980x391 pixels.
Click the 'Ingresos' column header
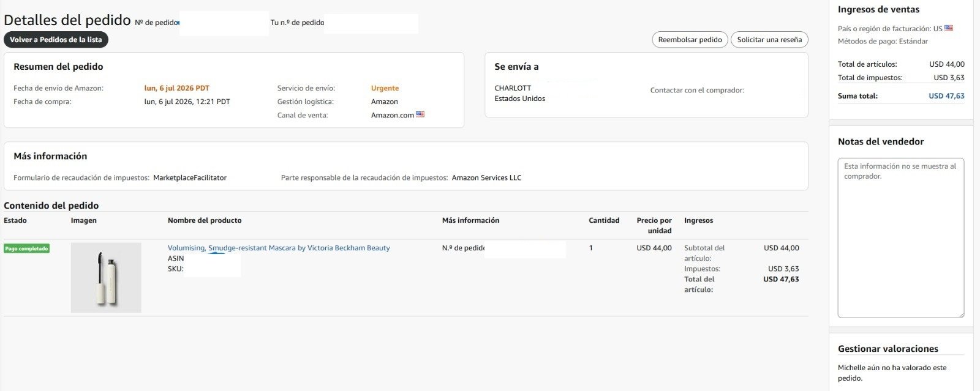(698, 220)
